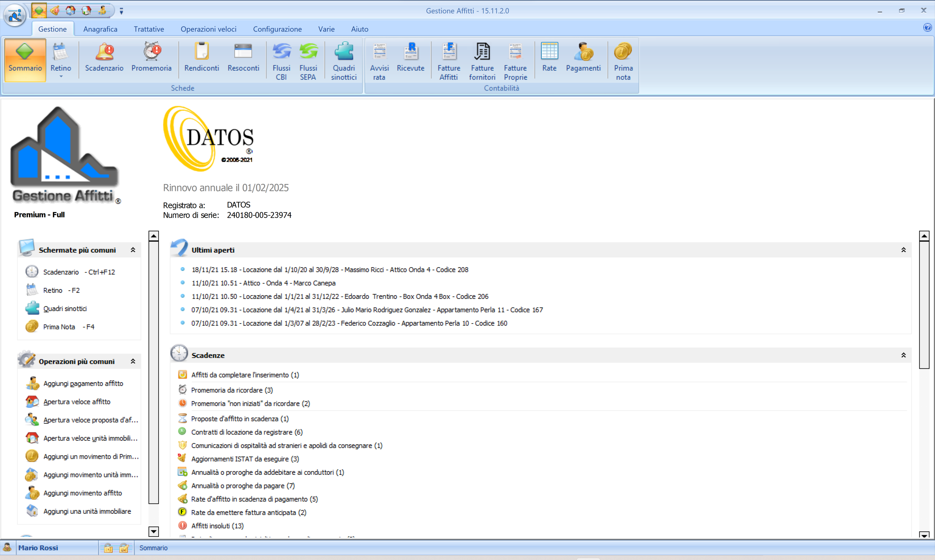The height and width of the screenshot is (560, 935).
Task: Open the Federico Cozzaglio Perla 10 entry
Action: pos(349,323)
